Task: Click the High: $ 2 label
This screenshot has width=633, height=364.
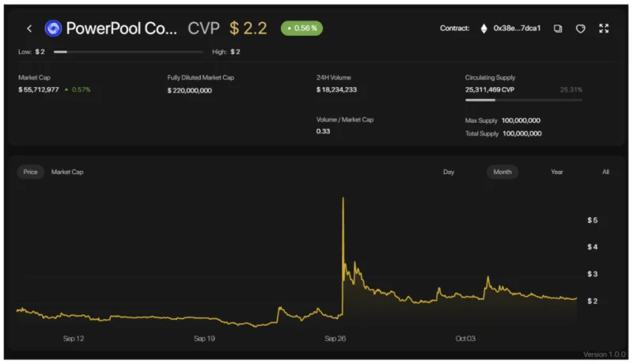Action: point(226,51)
